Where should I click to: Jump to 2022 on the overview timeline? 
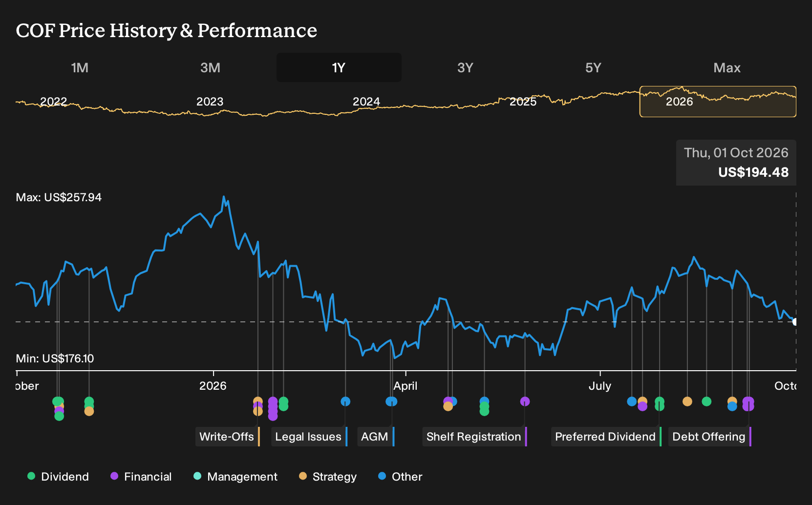pos(53,102)
